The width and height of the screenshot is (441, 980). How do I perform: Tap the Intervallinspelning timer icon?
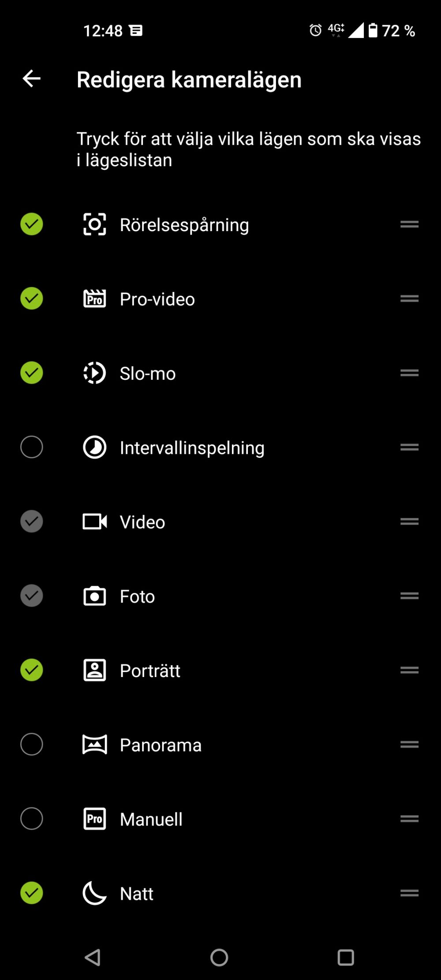pyautogui.click(x=94, y=447)
